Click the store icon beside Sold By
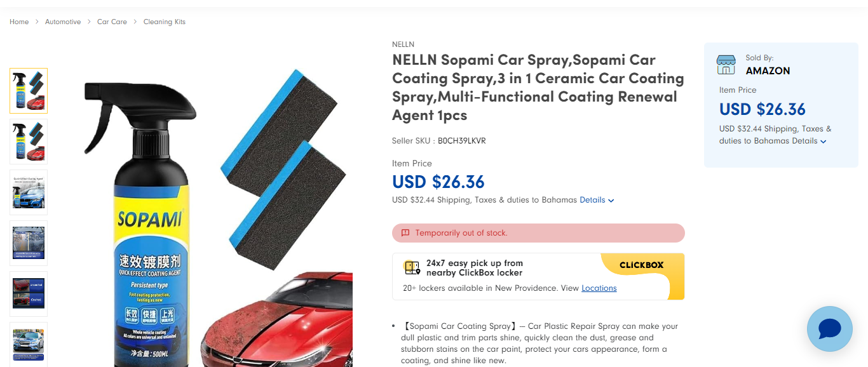 tap(726, 65)
